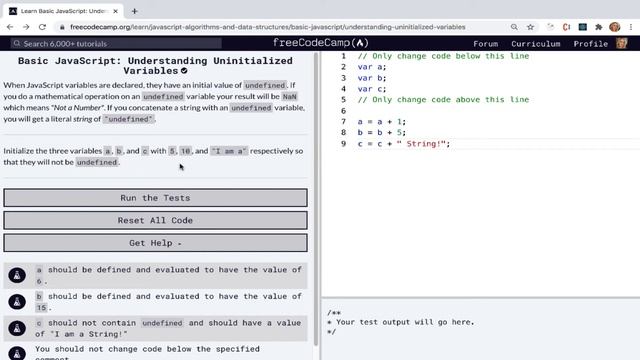
Task: Click the search magnifier icon in freeCodeCamp bar
Action: [x=16, y=43]
